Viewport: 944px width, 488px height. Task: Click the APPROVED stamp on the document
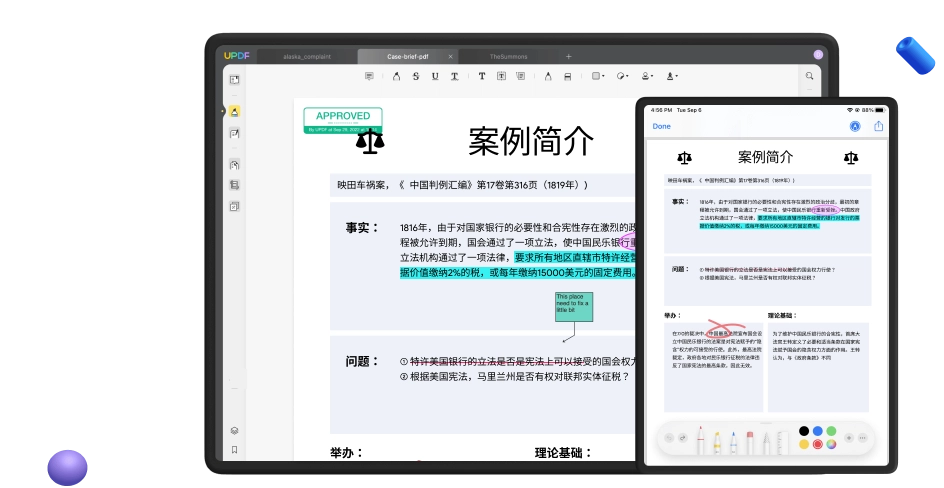point(343,119)
